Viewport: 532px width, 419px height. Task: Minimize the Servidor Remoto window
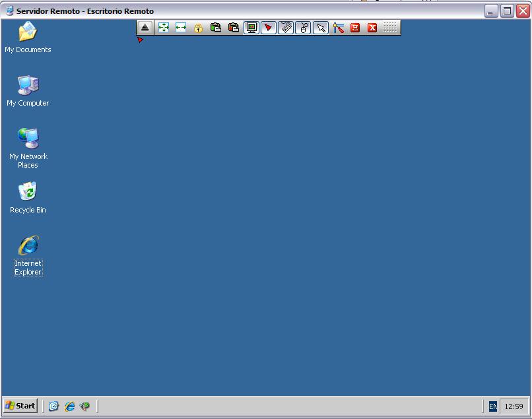491,11
